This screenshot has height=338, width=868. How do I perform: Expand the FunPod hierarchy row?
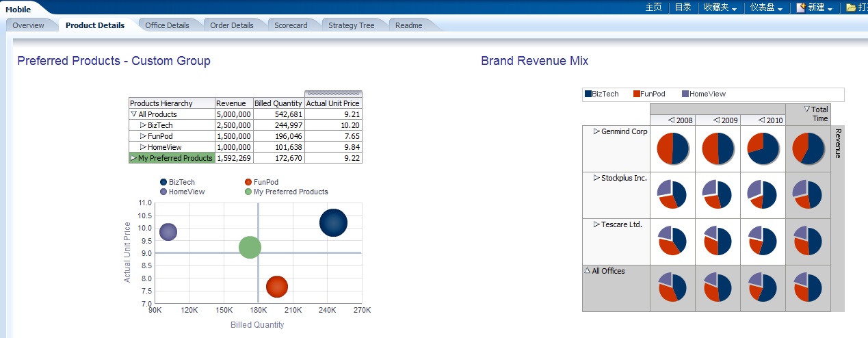(x=143, y=136)
